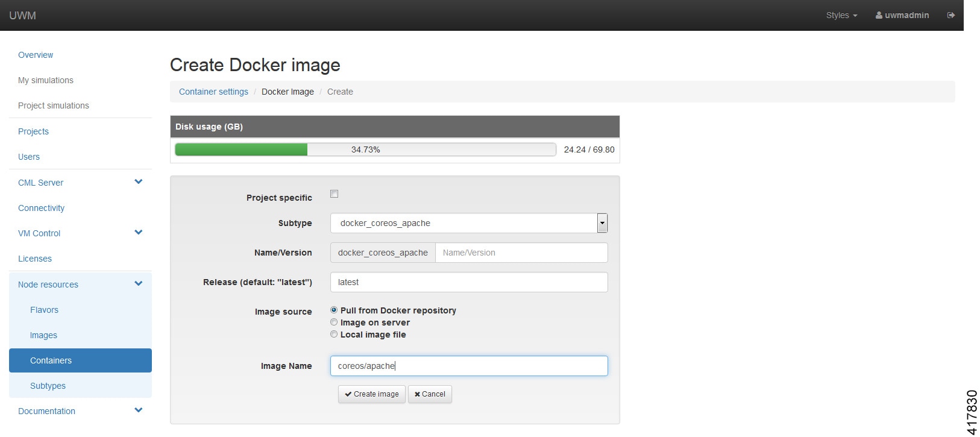Click Container settings breadcrumb link
The width and height of the screenshot is (980, 437).
213,92
